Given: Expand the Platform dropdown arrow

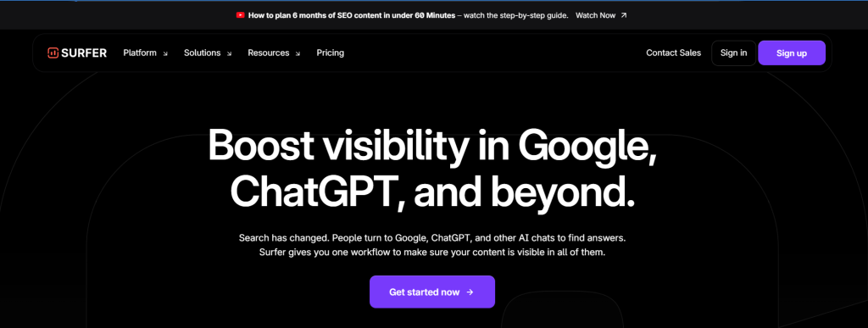Looking at the screenshot, I should 165,53.
